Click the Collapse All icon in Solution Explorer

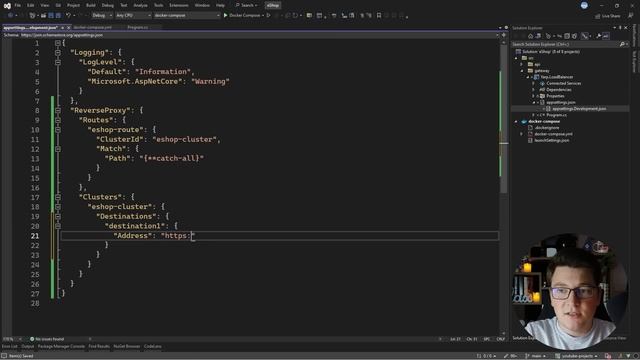tap(567, 36)
